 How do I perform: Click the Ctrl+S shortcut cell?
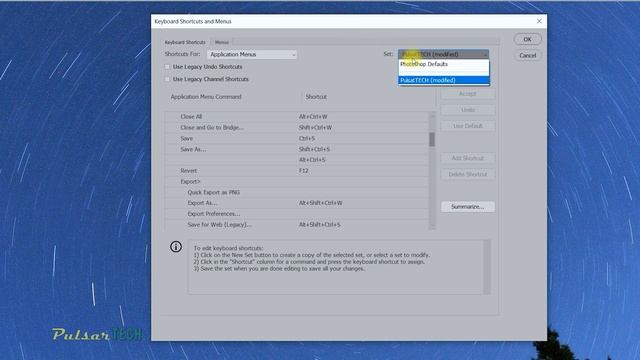[x=307, y=138]
